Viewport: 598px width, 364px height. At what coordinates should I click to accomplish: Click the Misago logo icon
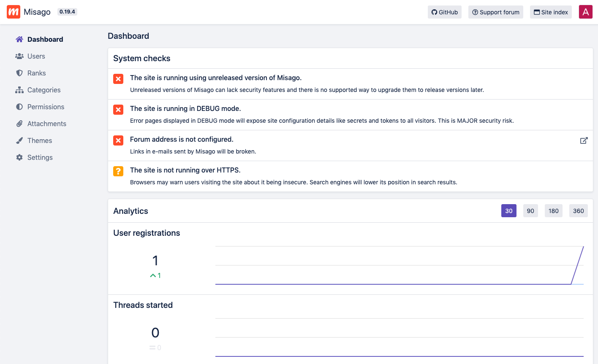coord(14,12)
